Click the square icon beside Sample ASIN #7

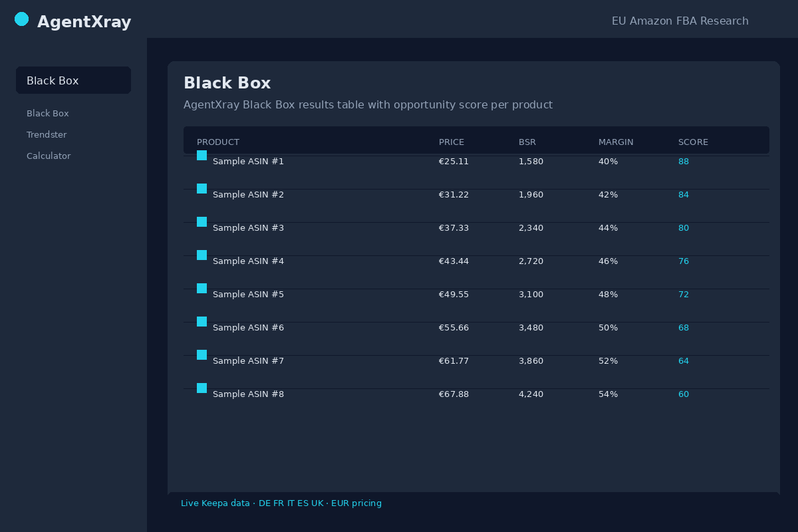coord(201,354)
